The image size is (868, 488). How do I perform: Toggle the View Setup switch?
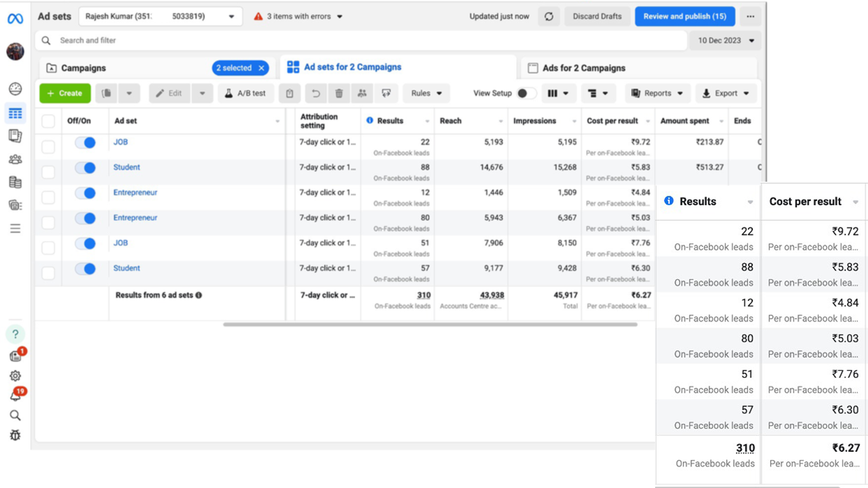point(524,93)
